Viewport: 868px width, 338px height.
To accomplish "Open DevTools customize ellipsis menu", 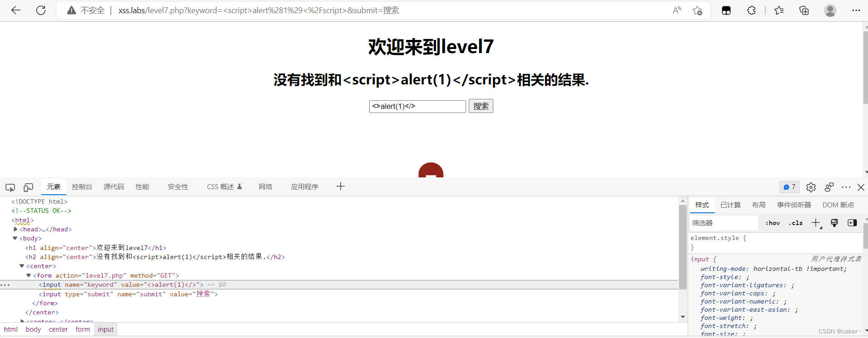I will (846, 187).
